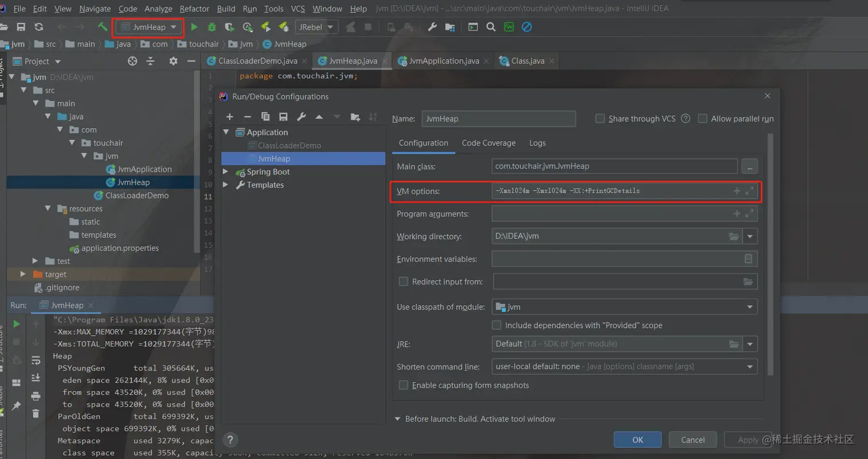The height and width of the screenshot is (459, 868).
Task: Select ClassLoaderDemo in the configurations list
Action: pyautogui.click(x=289, y=146)
